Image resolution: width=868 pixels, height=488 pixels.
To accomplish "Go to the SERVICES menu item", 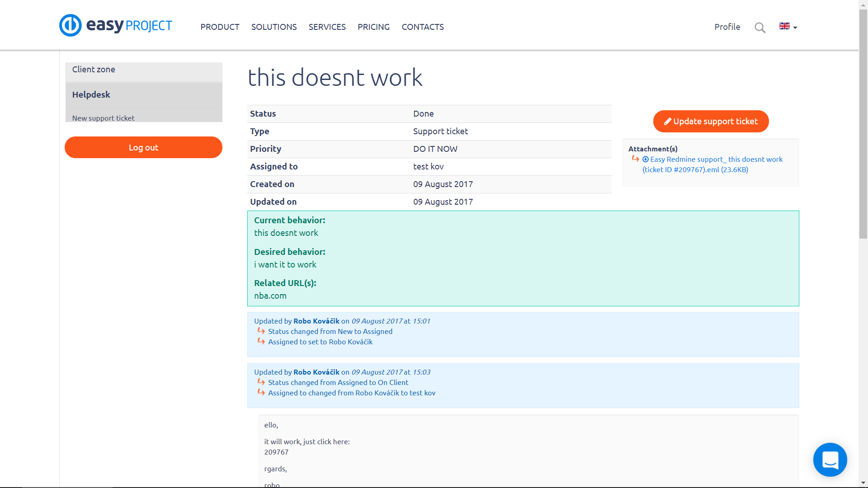I will [x=327, y=27].
